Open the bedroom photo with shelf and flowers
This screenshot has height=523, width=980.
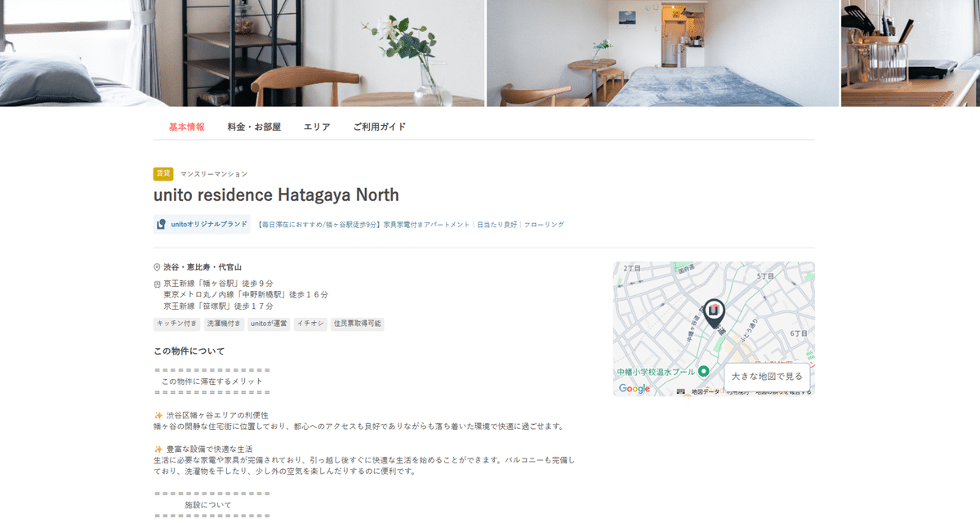tap(243, 53)
